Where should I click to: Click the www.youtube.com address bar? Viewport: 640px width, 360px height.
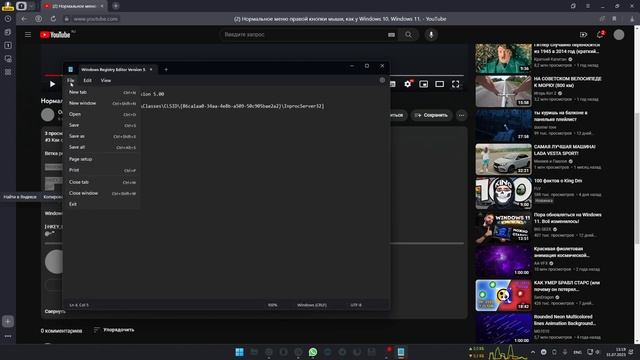tap(96, 19)
